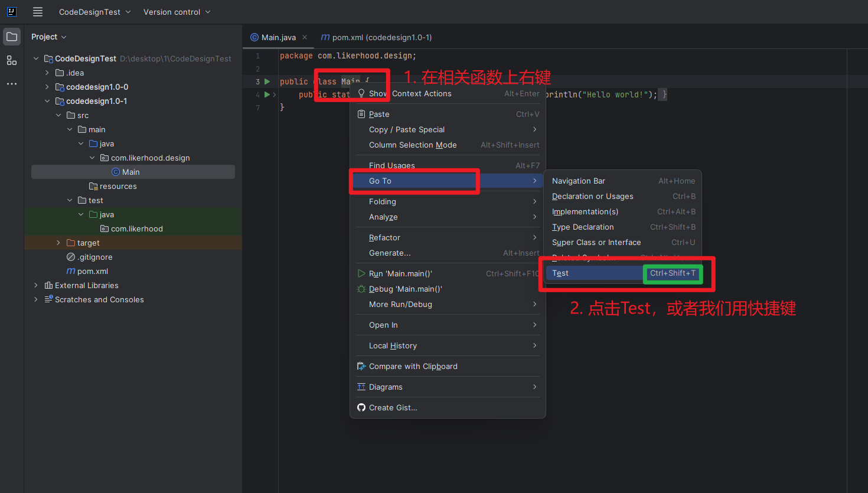The image size is (868, 493).
Task: Switch to the pom.xml (codedesign1.0-1) tab
Action: tap(376, 37)
